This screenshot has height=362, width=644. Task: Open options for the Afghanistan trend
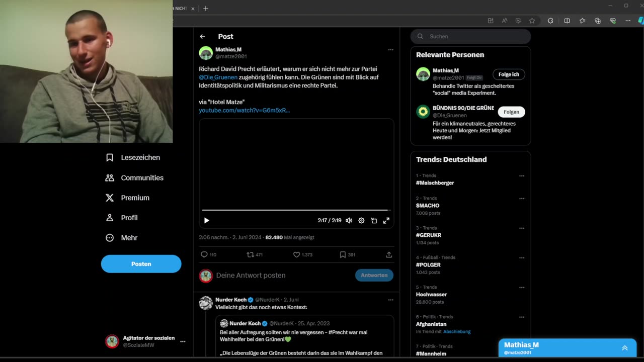[x=522, y=317]
